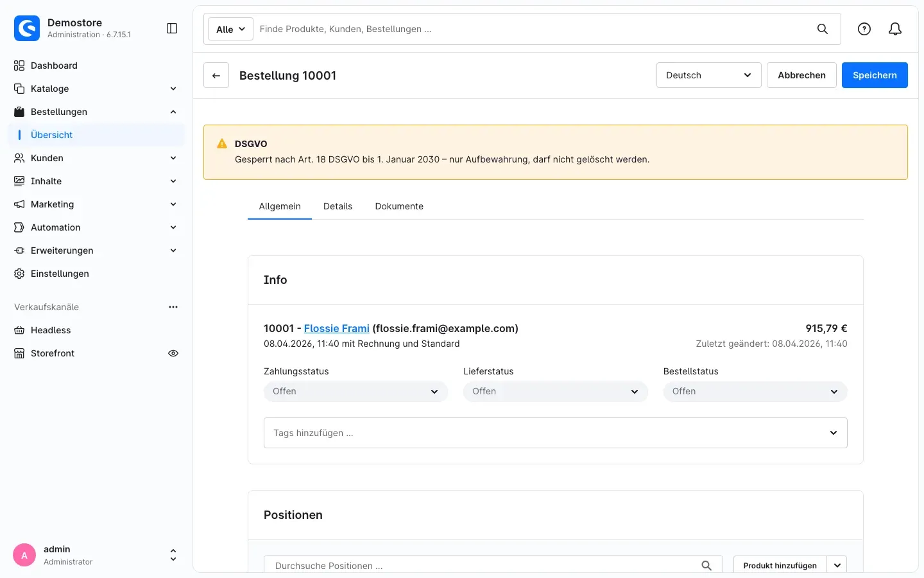Click the Automation icon in sidebar
Viewport: 924px width, 578px height.
pyautogui.click(x=19, y=227)
